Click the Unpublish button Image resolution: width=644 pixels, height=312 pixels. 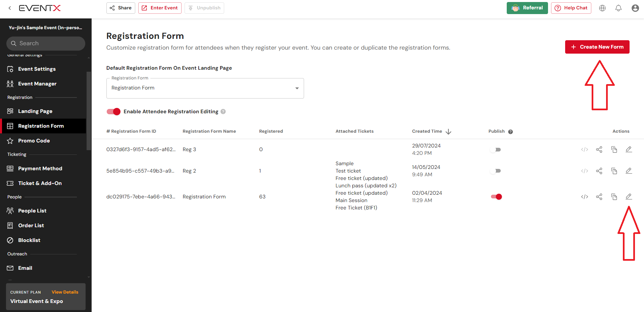(204, 8)
